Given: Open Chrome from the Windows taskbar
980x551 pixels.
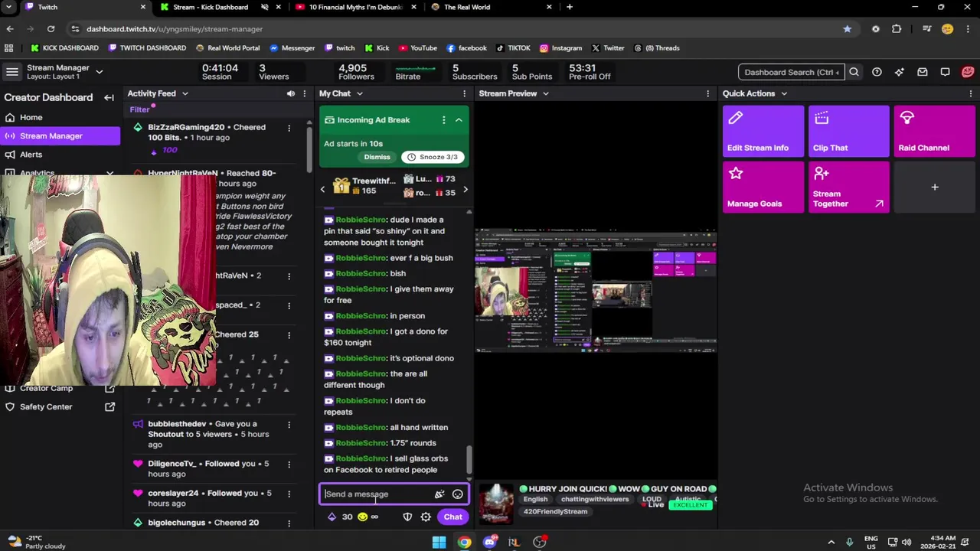Looking at the screenshot, I should (464, 542).
